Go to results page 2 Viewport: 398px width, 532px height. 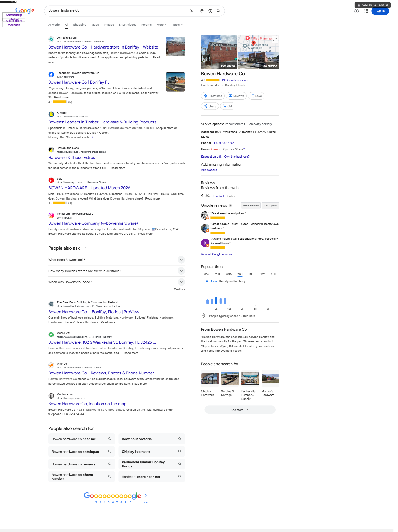coord(96,502)
